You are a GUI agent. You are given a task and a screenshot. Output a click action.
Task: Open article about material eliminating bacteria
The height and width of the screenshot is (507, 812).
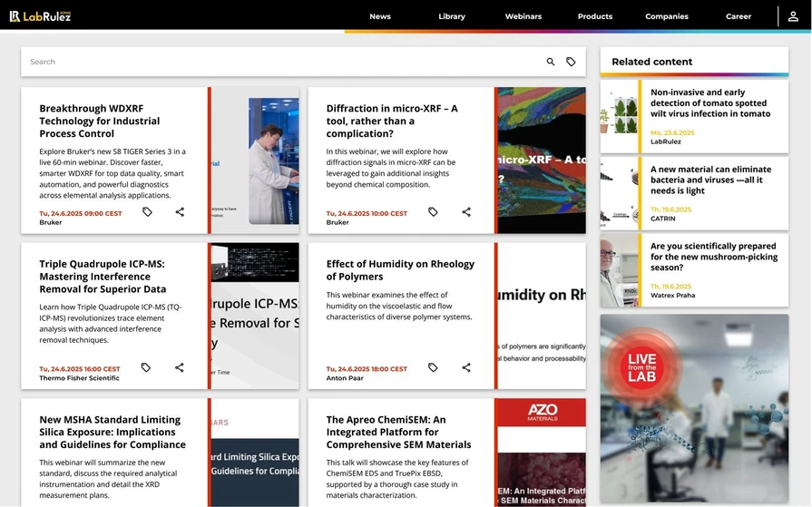(x=711, y=180)
